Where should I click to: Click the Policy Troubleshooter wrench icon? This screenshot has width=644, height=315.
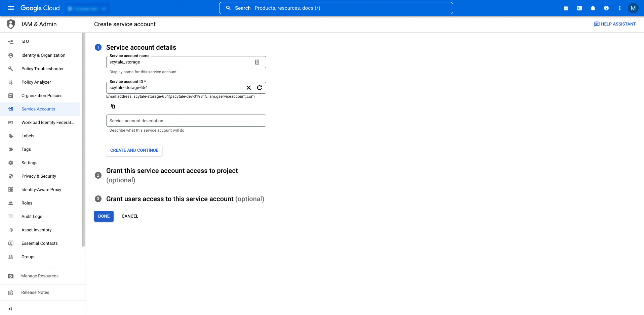11,69
